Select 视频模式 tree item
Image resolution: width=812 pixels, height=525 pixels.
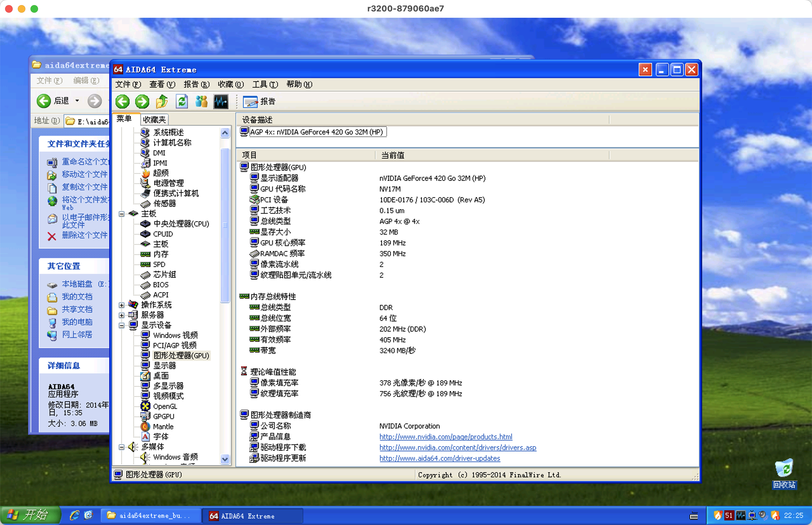coord(168,396)
